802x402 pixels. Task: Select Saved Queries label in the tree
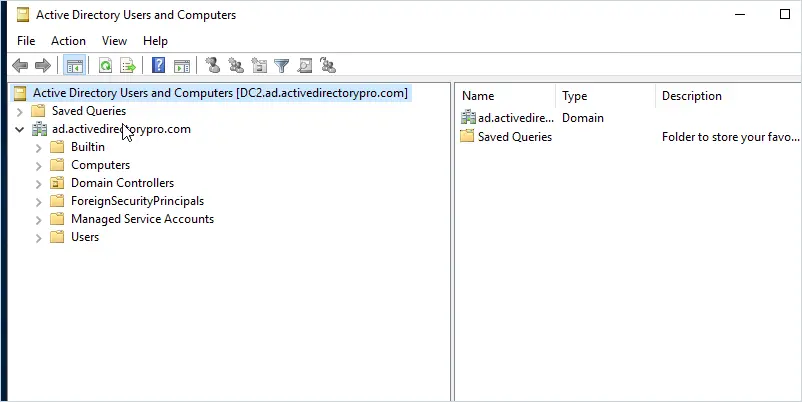tap(88, 111)
